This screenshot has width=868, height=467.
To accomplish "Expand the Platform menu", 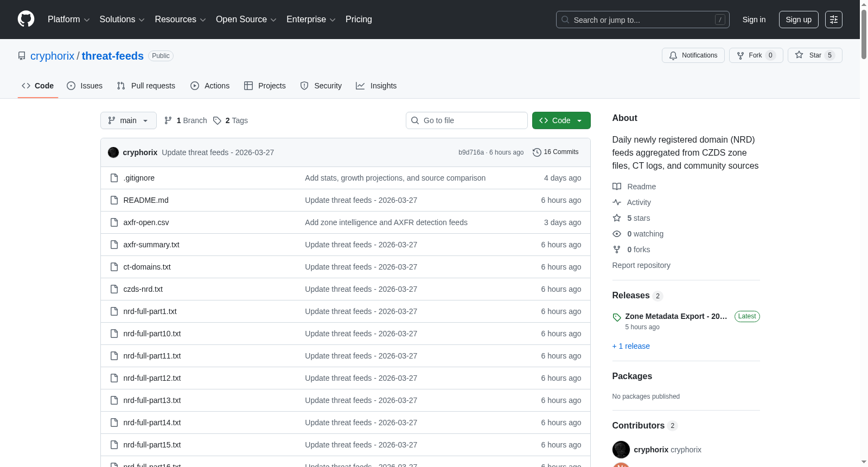I will coord(69,20).
